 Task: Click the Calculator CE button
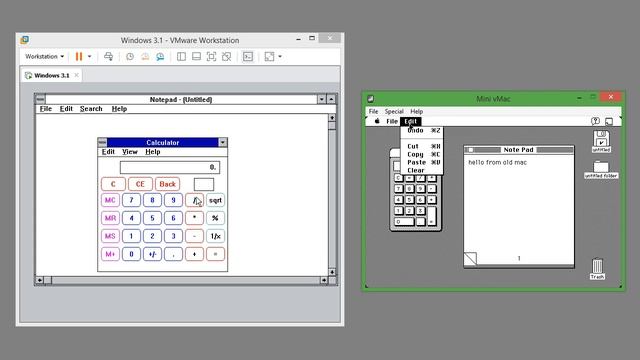point(140,184)
